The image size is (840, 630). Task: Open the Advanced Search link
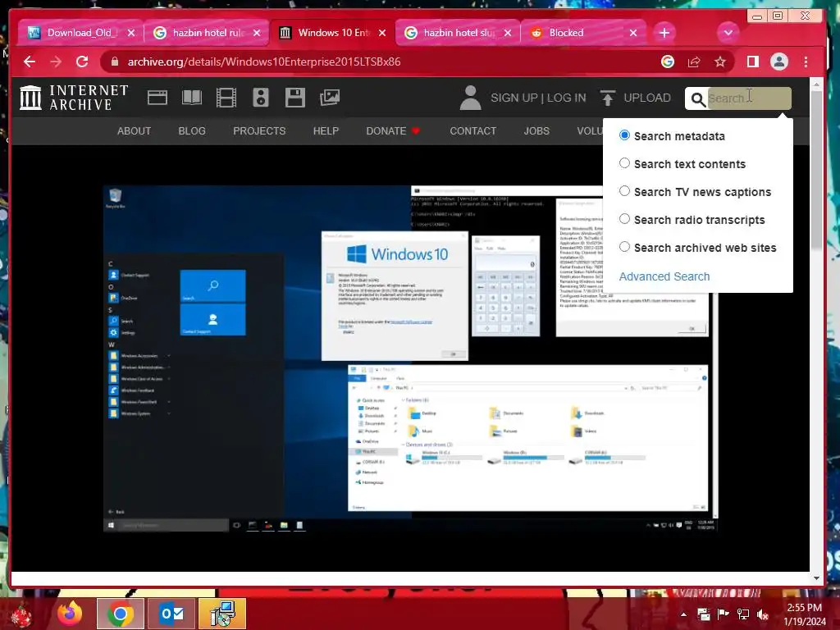coord(664,276)
